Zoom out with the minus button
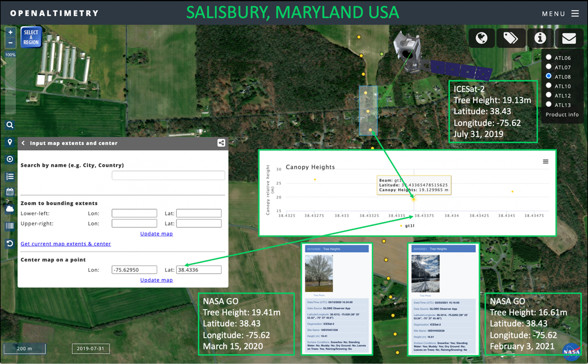This screenshot has height=364, width=588. click(10, 42)
